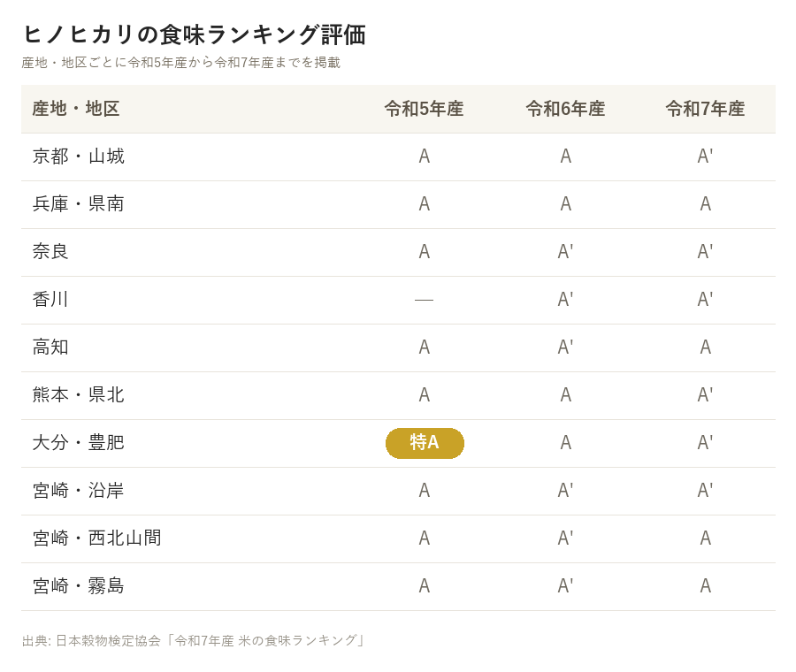Click 京都・山城's 令和7年産 A' rating
The image size is (796, 672).
click(705, 157)
